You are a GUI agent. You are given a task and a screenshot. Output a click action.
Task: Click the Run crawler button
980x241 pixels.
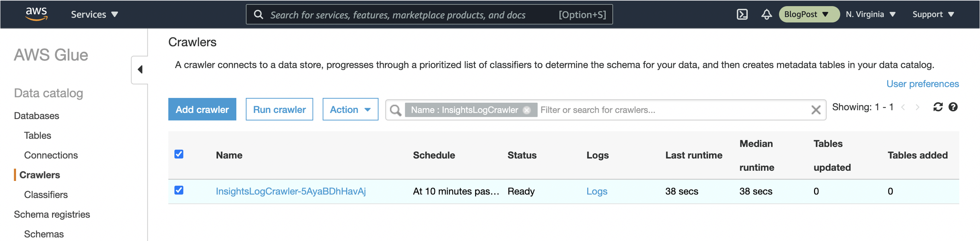point(279,110)
